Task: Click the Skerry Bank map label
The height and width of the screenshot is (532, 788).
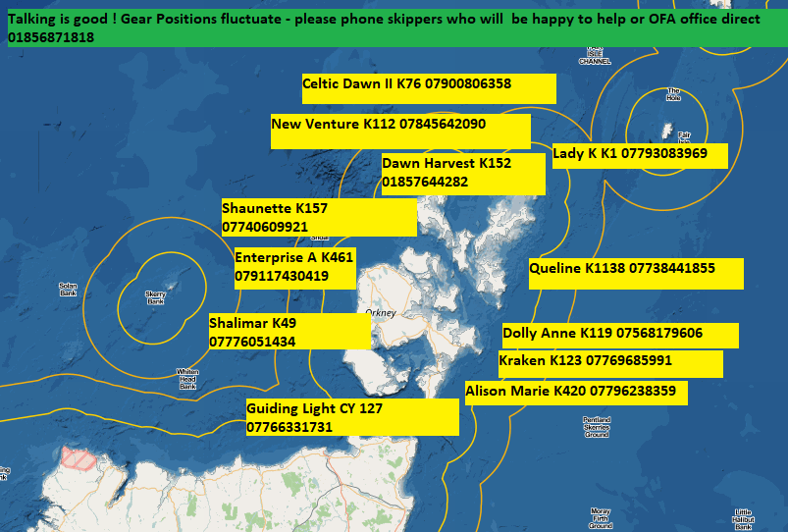Action: pos(155,297)
